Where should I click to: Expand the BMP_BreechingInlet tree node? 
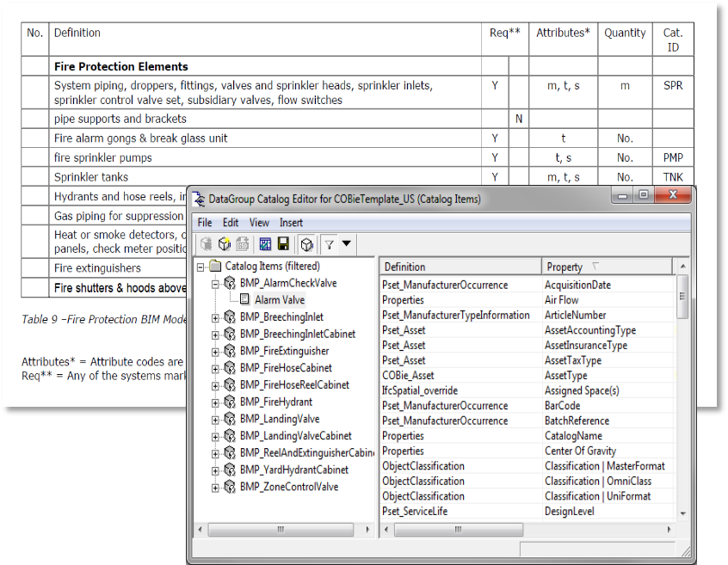pos(215,318)
